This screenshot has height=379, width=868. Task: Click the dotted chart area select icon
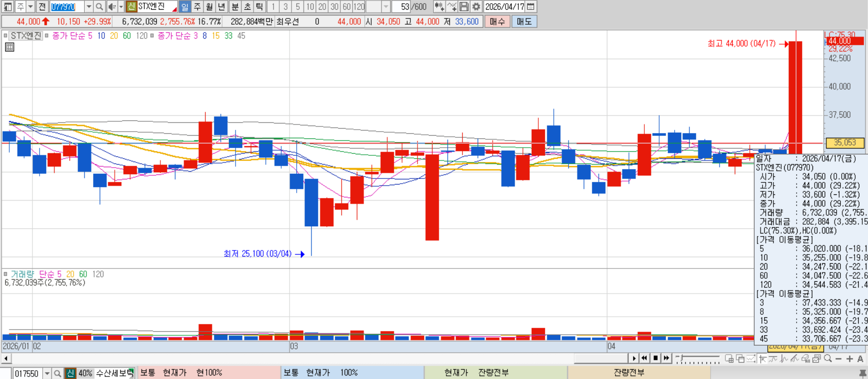(751, 358)
